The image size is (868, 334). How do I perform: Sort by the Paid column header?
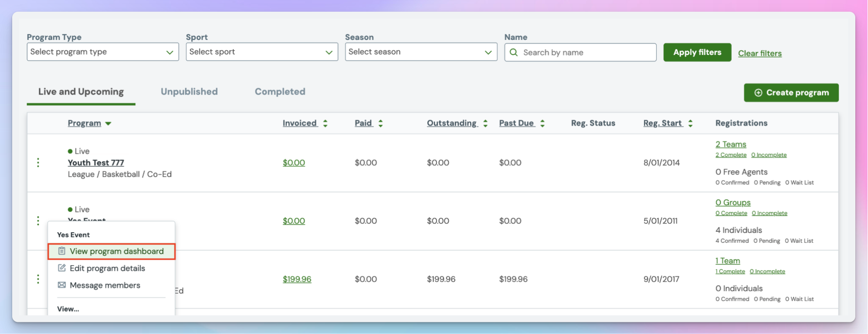click(364, 123)
